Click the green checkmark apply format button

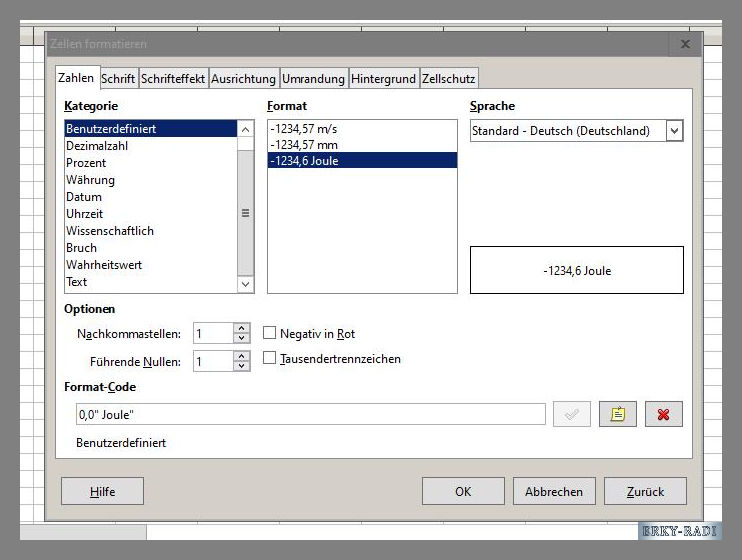(x=572, y=414)
